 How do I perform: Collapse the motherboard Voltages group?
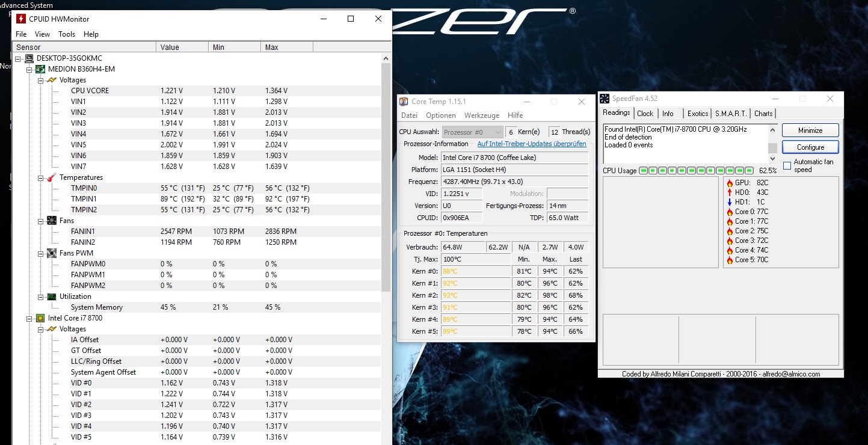click(x=41, y=80)
